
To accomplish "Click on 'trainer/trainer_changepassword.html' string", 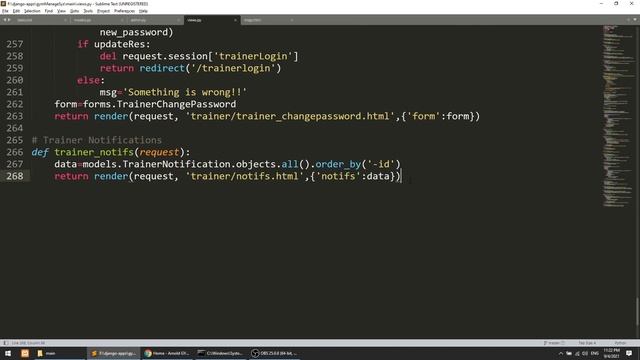I will (290, 116).
